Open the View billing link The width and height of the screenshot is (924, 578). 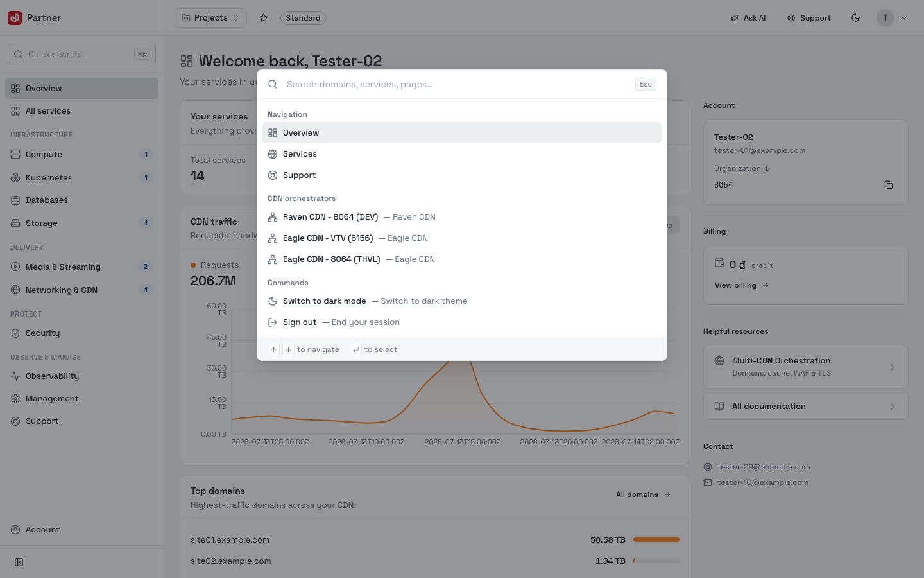(x=742, y=285)
